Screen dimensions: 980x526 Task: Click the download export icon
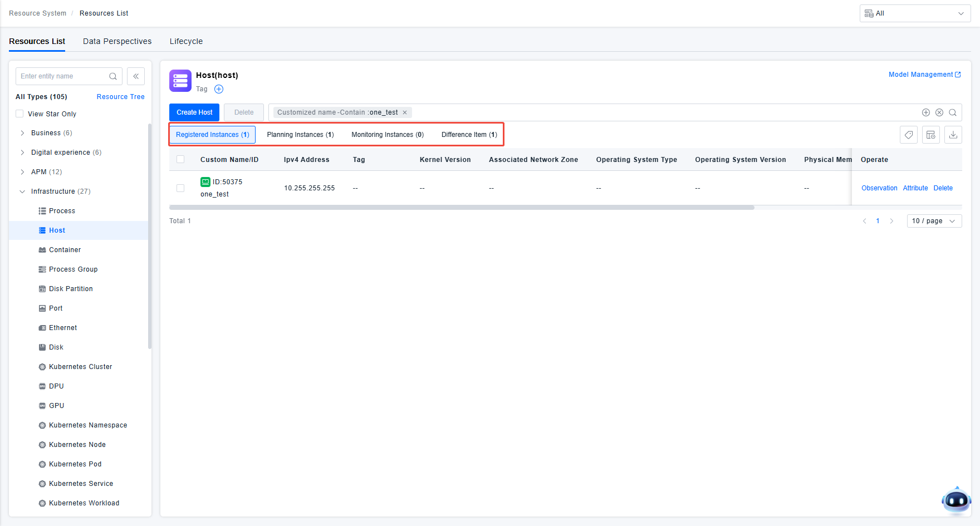click(x=953, y=135)
